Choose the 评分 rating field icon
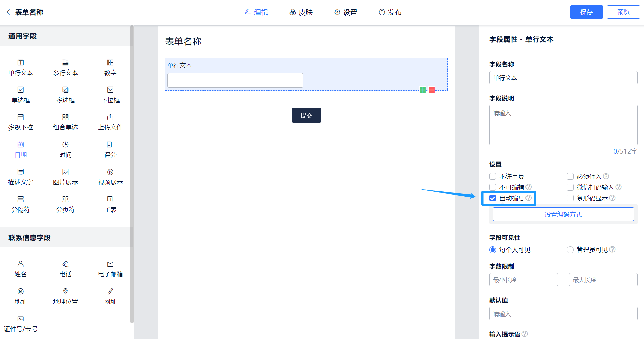The image size is (644, 339). (x=110, y=145)
